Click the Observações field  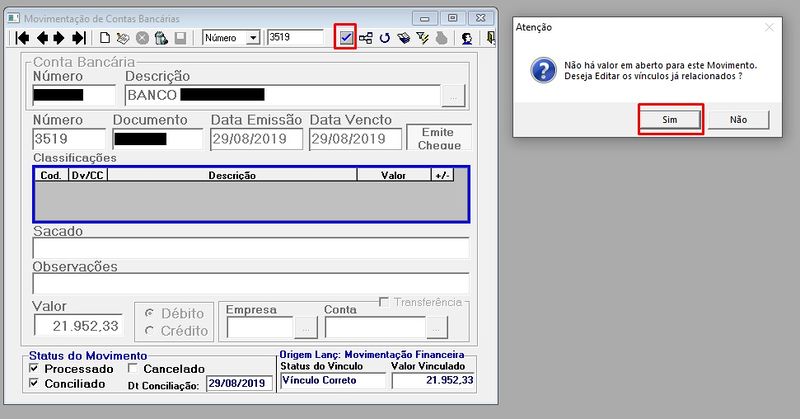coord(251,283)
